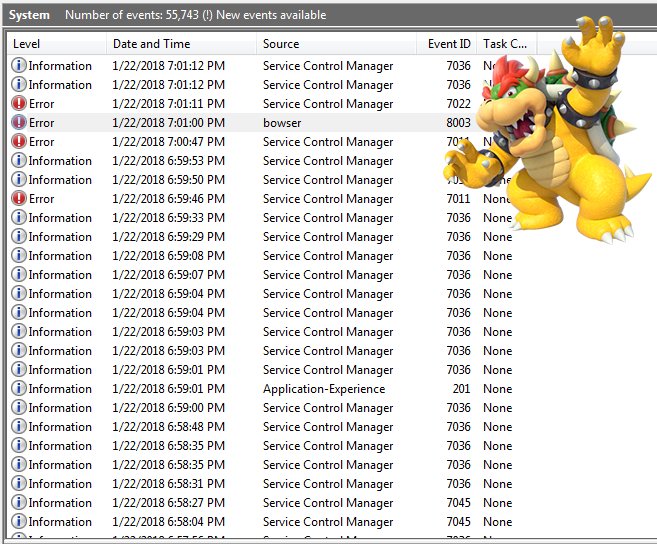Select the Event ID 7011 cell at 6:59:46 PM
Image resolution: width=657 pixels, height=544 pixels.
point(458,199)
